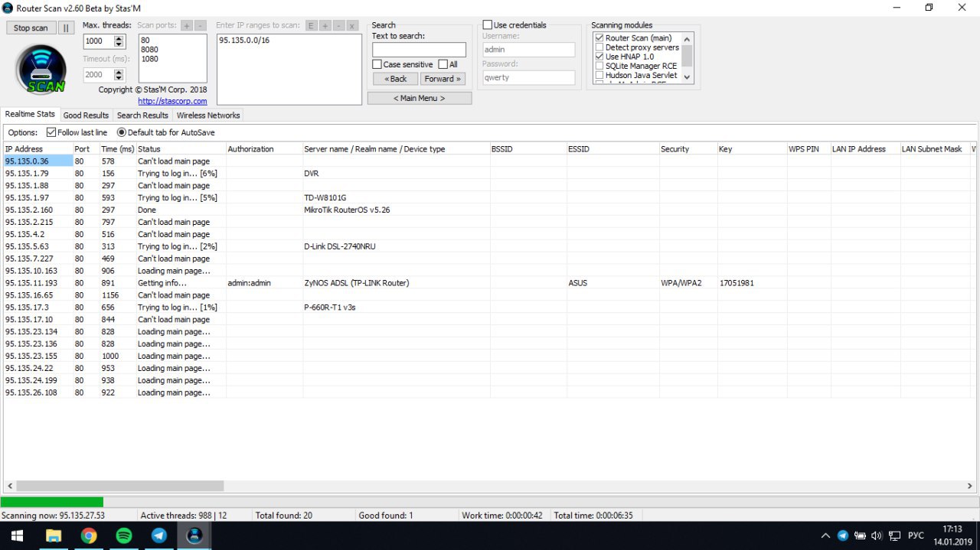Click the « Back search button

click(x=395, y=79)
